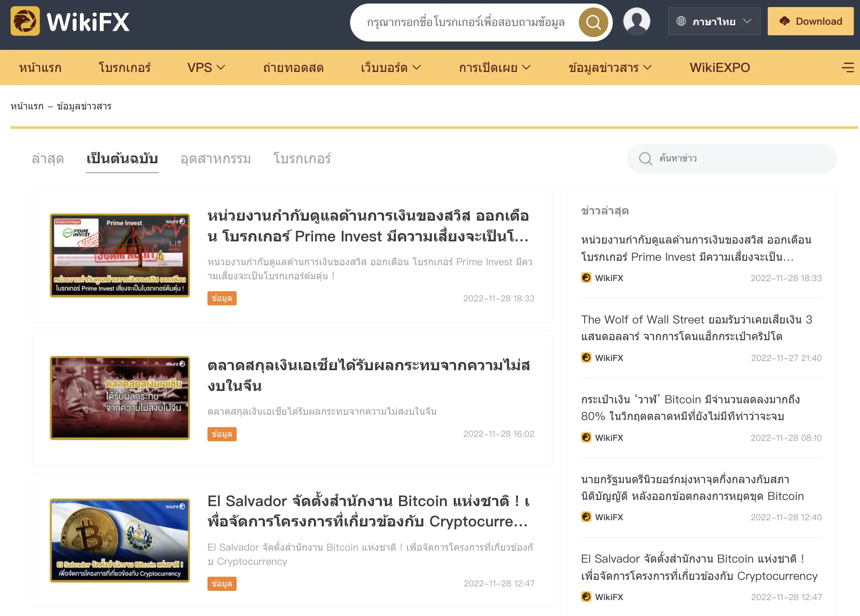Open the Prime Invest warning article headline
The image size is (860, 616).
point(368,226)
